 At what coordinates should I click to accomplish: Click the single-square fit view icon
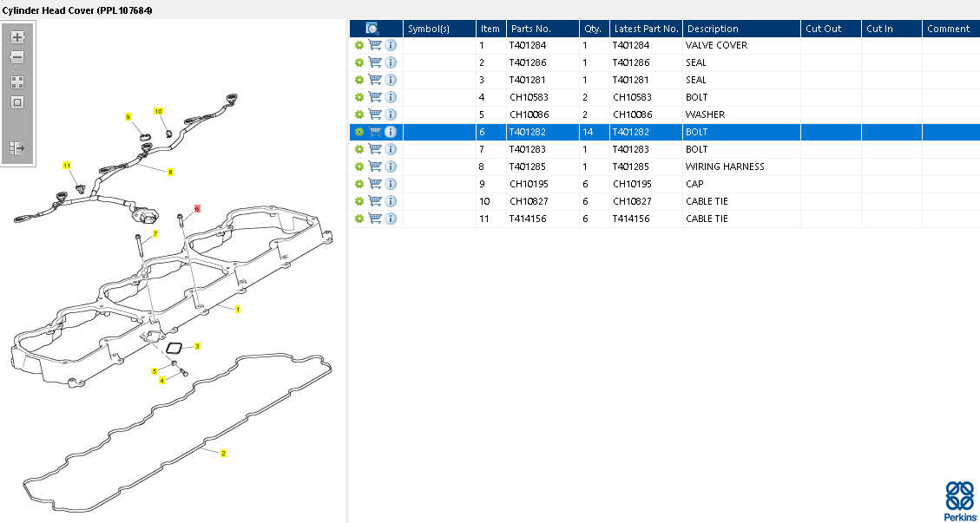point(17,102)
